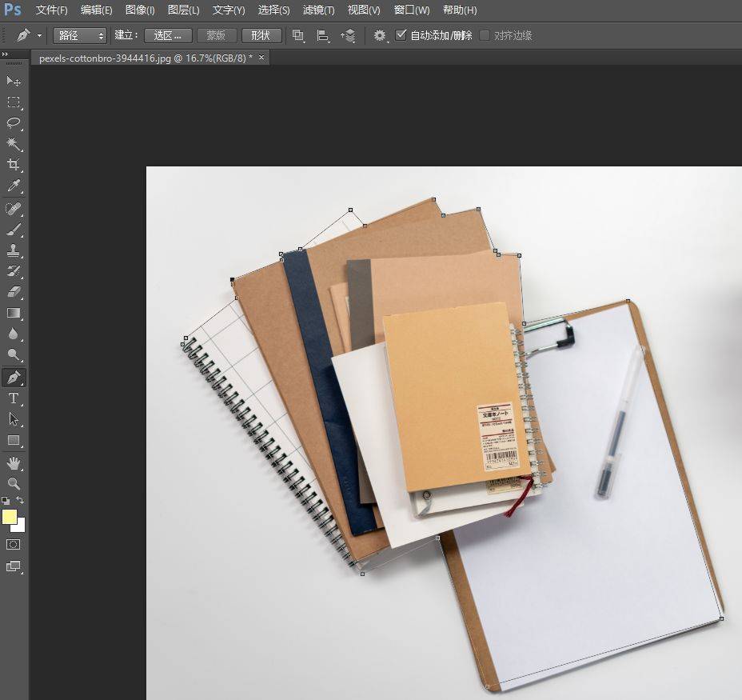Click the 形状 button
Screen dimensions: 742x700
click(x=261, y=35)
